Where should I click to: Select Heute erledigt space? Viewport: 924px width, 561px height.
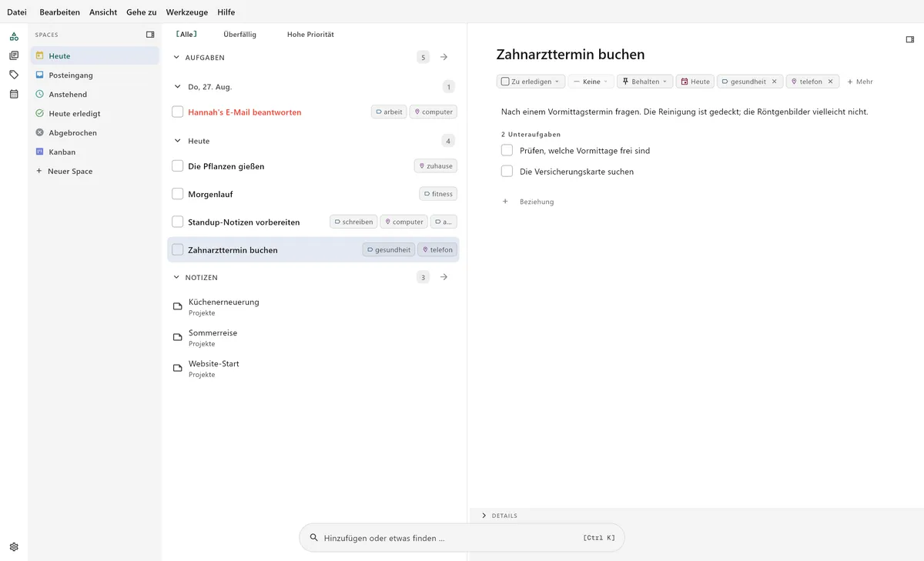click(x=95, y=113)
